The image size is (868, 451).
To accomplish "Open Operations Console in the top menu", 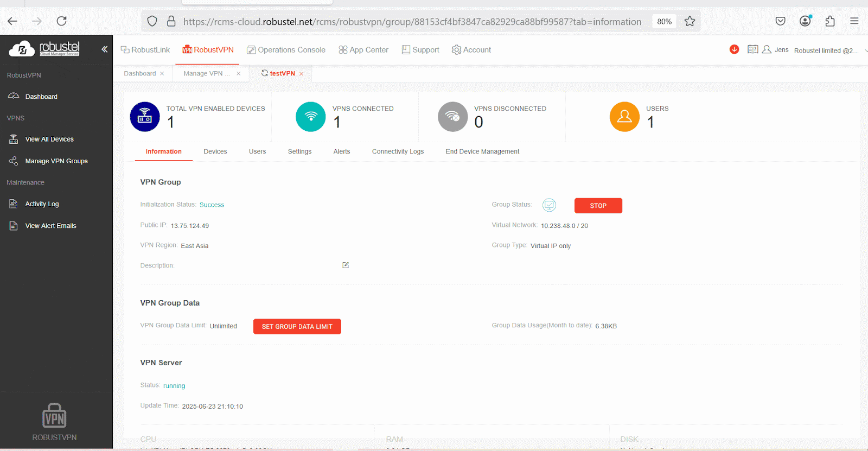I will pyautogui.click(x=286, y=50).
